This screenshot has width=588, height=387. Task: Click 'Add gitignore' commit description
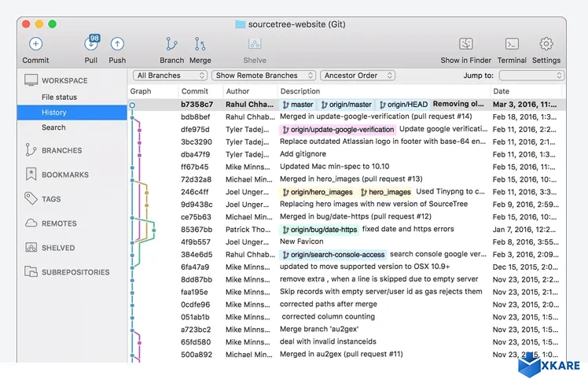point(303,154)
